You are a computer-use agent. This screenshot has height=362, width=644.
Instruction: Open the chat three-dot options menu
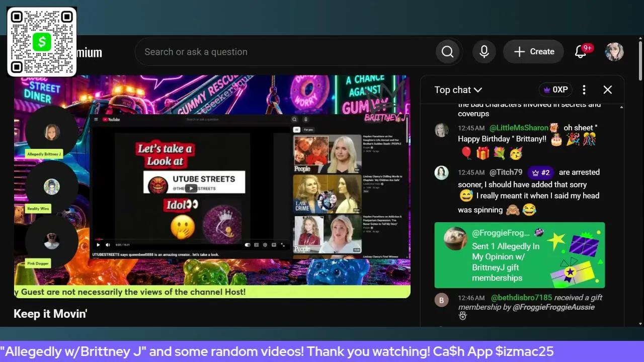[584, 90]
